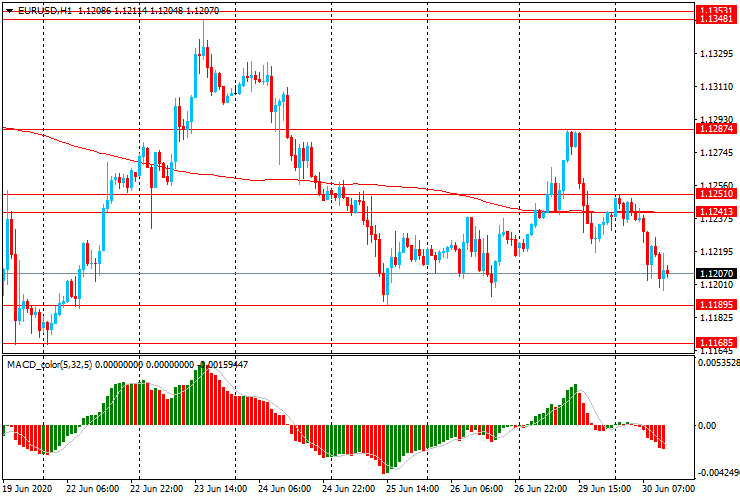The width and height of the screenshot is (740, 500).
Task: Select the current price label 1.12070
Action: click(716, 273)
